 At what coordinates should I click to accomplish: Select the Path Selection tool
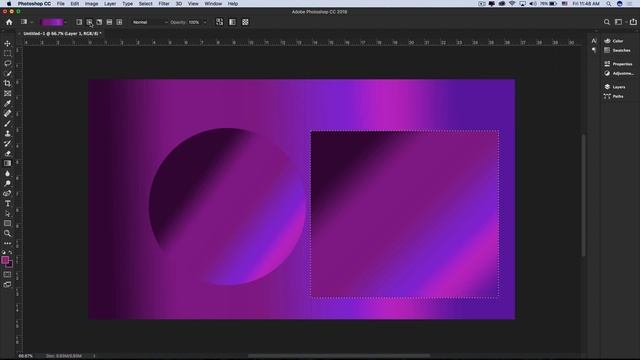point(7,213)
